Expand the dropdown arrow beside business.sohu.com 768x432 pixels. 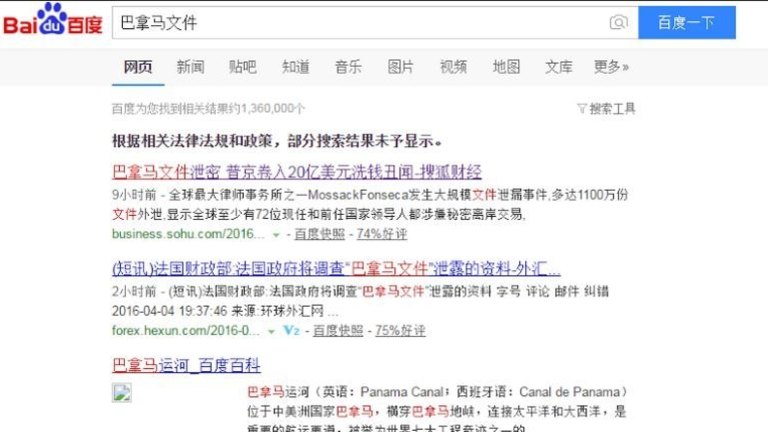[x=276, y=235]
